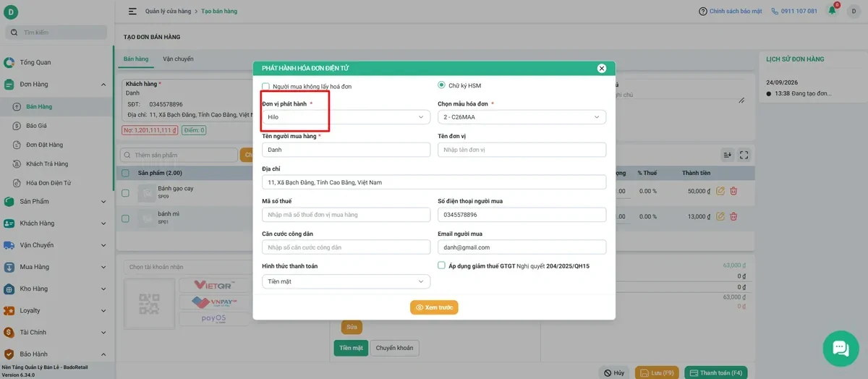Select Bán Hàng in sidebar
This screenshot has height=379, width=868.
(56, 106)
